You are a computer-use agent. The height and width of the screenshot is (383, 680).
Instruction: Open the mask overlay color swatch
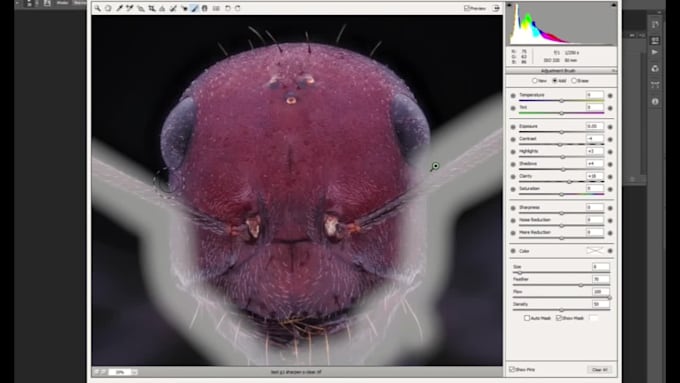594,318
